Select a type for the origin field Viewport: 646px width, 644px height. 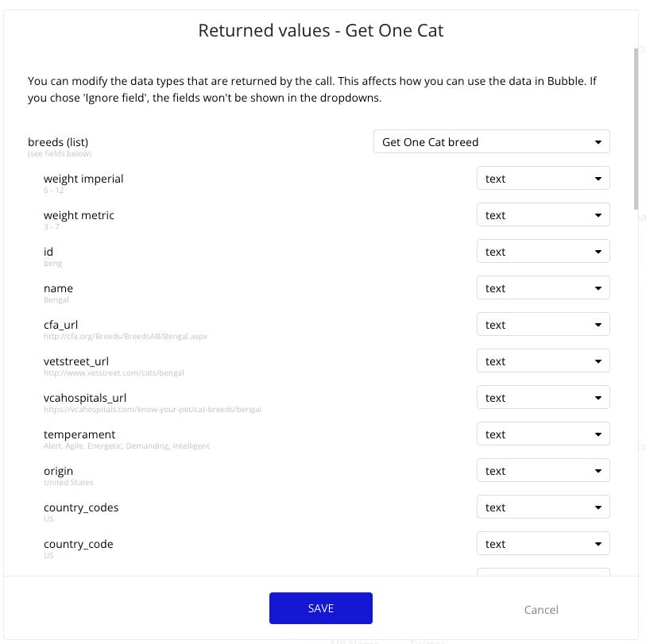pyautogui.click(x=543, y=470)
